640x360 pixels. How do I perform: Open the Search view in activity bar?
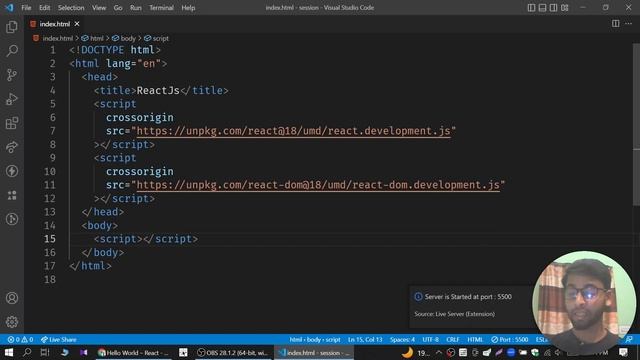(x=12, y=51)
